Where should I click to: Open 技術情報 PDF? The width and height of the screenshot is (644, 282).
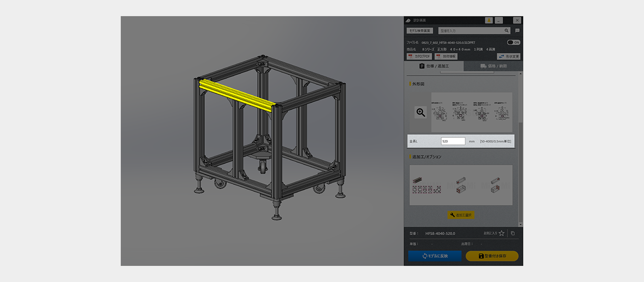point(446,56)
